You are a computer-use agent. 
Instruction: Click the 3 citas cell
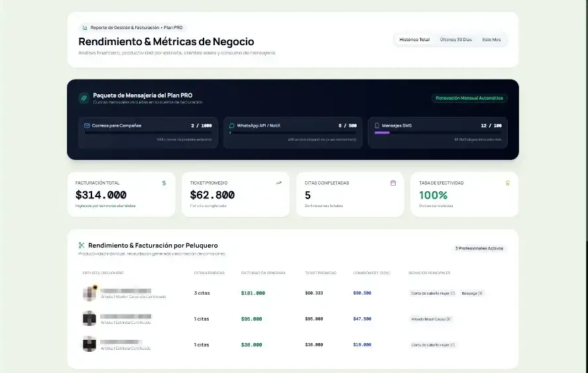click(202, 293)
